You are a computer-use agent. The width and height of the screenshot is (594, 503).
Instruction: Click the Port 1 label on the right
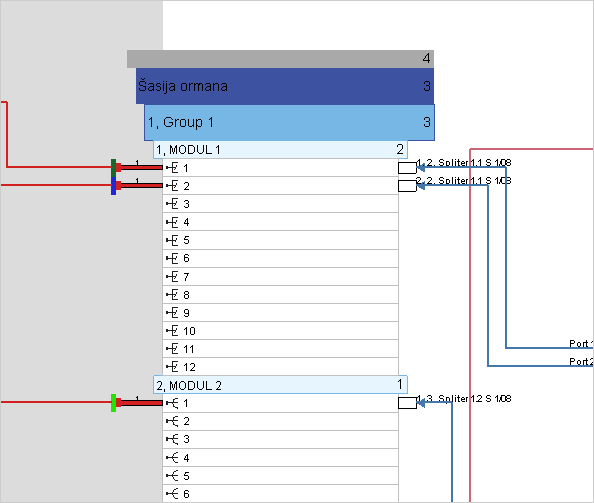coord(581,344)
